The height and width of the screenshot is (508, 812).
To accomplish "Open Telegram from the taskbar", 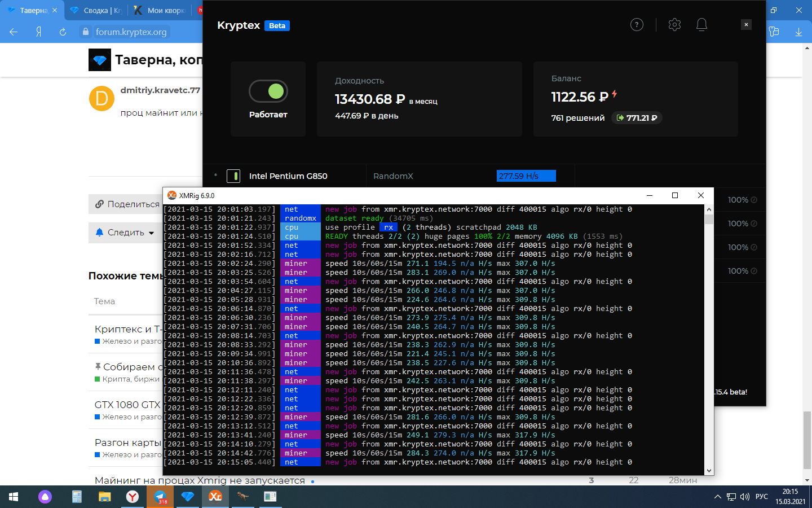I will point(160,497).
